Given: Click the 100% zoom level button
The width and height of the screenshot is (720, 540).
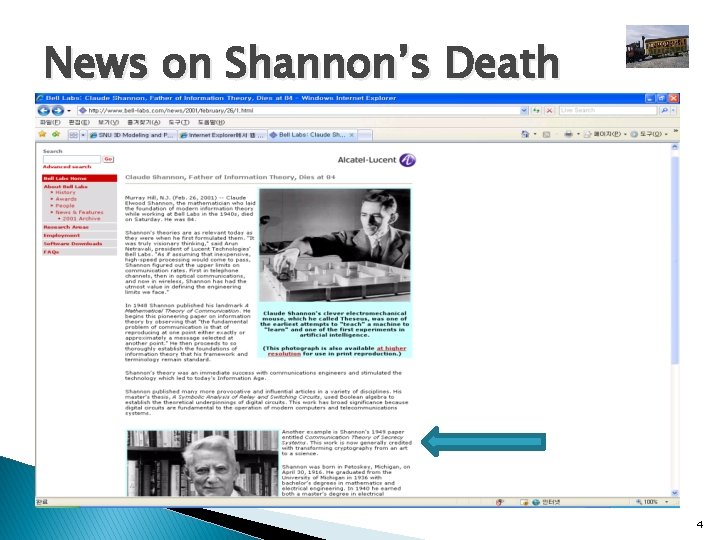Looking at the screenshot, I should pyautogui.click(x=647, y=502).
